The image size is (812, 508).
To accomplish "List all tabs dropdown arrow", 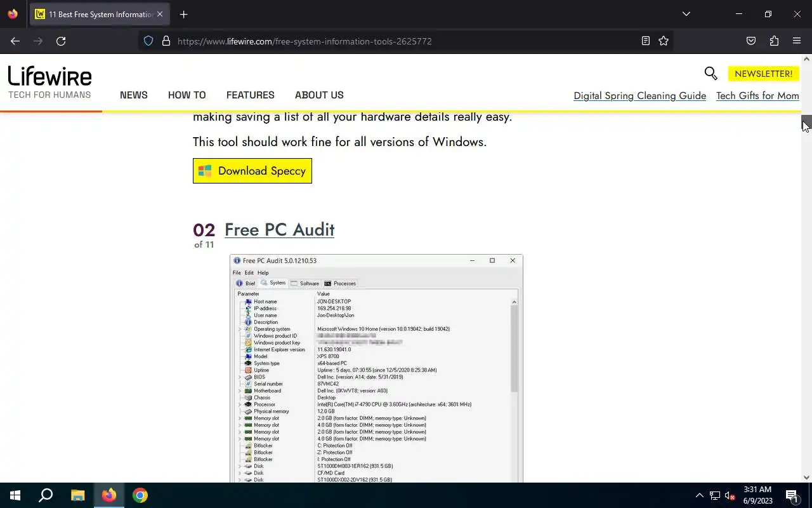I will click(686, 14).
